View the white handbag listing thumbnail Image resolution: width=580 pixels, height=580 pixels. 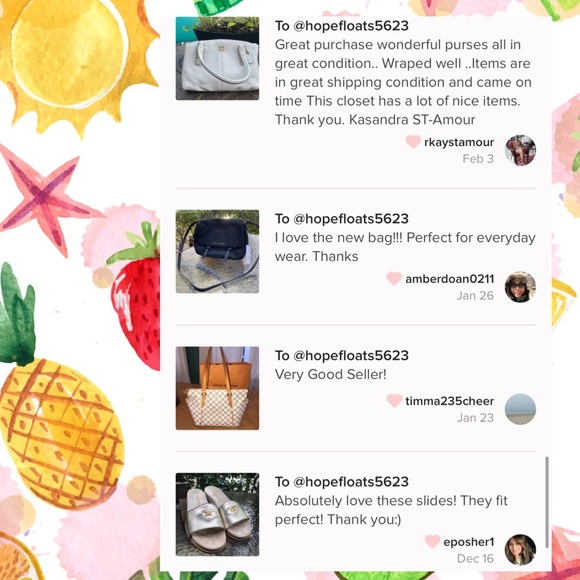tap(218, 58)
